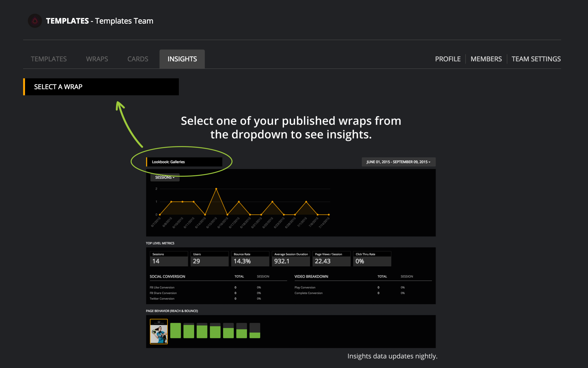Click the first full green reach bar
The height and width of the screenshot is (368, 588).
point(176,330)
